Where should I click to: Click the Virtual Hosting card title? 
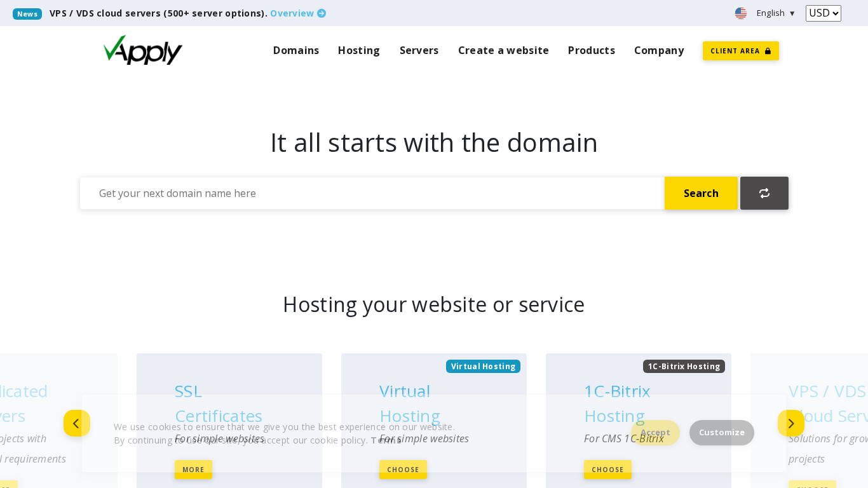410,403
